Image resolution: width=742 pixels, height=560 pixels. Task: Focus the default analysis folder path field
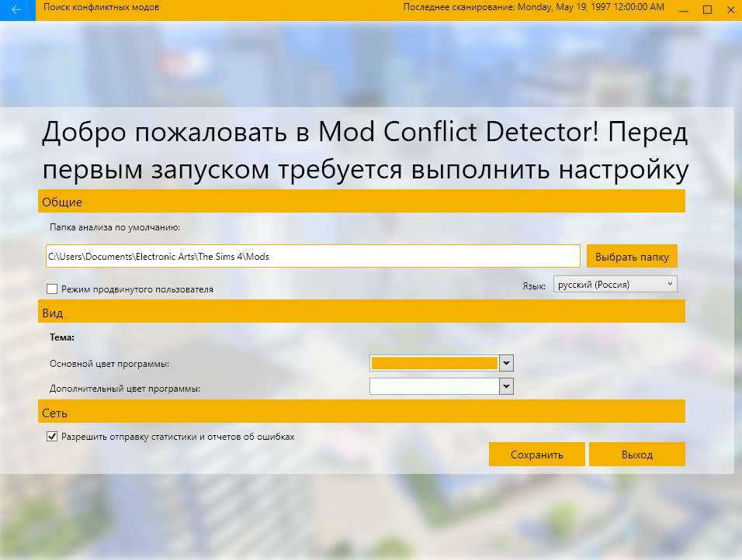[313, 257]
